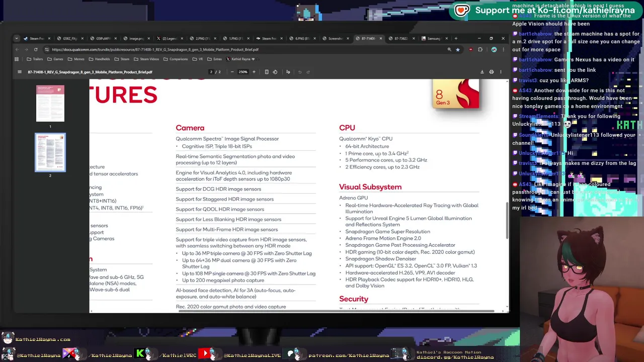The image size is (644, 362).
Task: Open the red ad-blocker extension icon
Action: [x=470, y=49]
